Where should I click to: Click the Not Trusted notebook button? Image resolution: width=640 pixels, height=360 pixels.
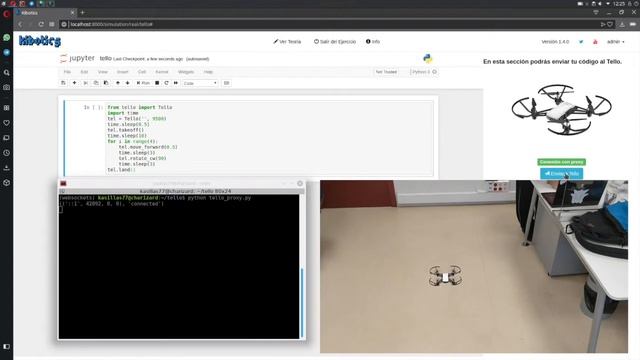click(386, 72)
